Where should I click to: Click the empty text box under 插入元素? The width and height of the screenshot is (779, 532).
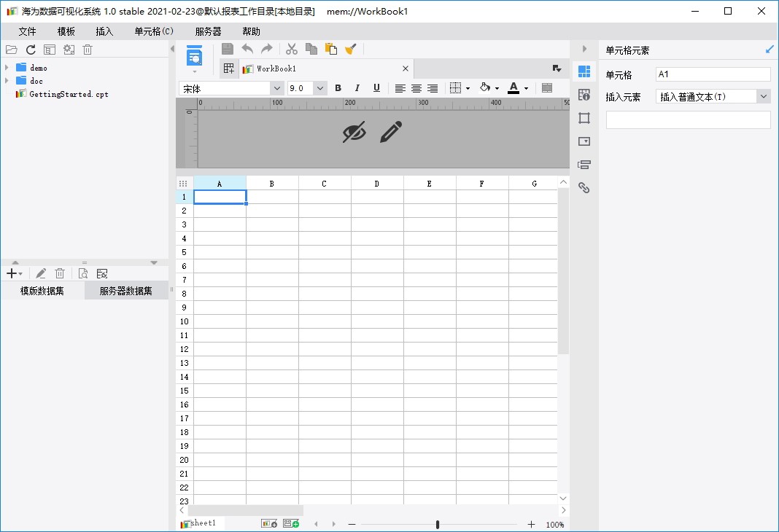click(x=688, y=120)
